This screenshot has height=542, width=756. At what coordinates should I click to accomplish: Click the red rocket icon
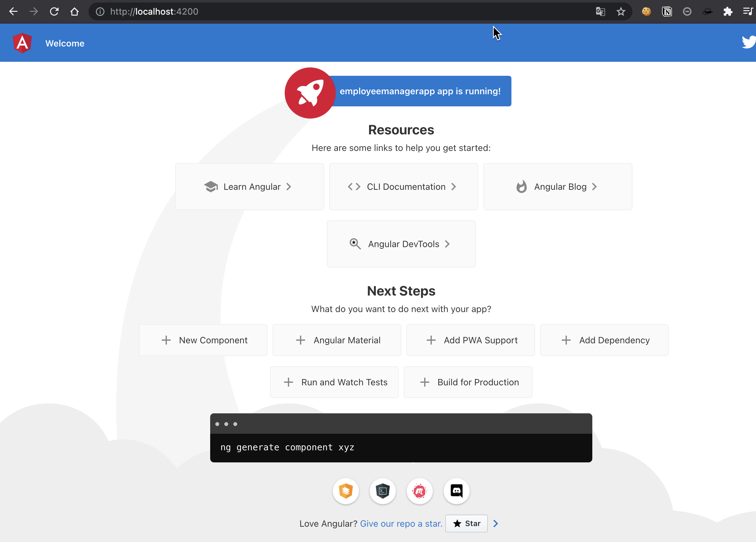point(310,93)
